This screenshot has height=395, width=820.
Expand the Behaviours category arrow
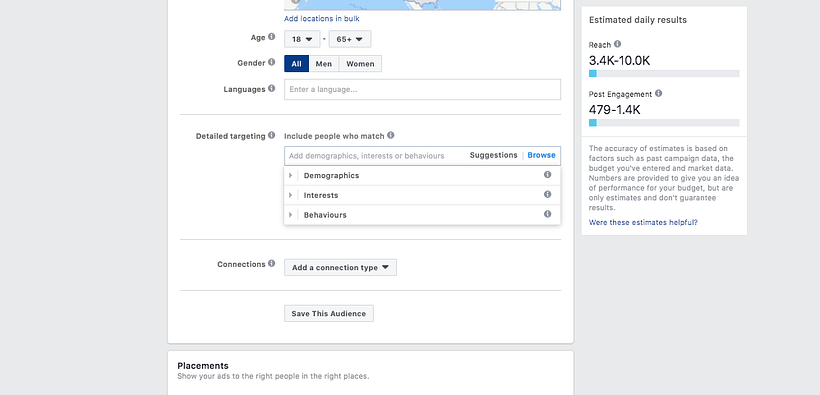pos(290,215)
